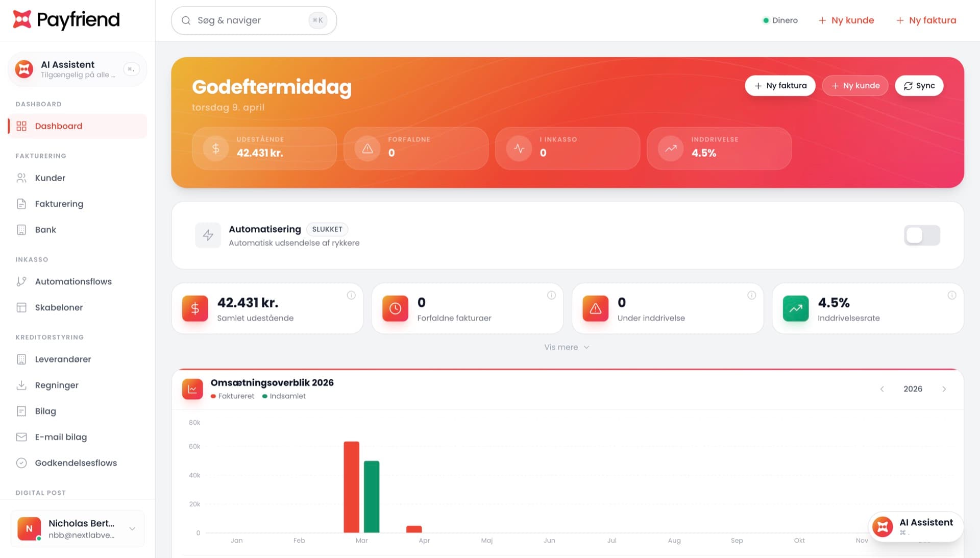The image size is (980, 558).
Task: Select the Skabeloner sidebar icon
Action: click(21, 307)
